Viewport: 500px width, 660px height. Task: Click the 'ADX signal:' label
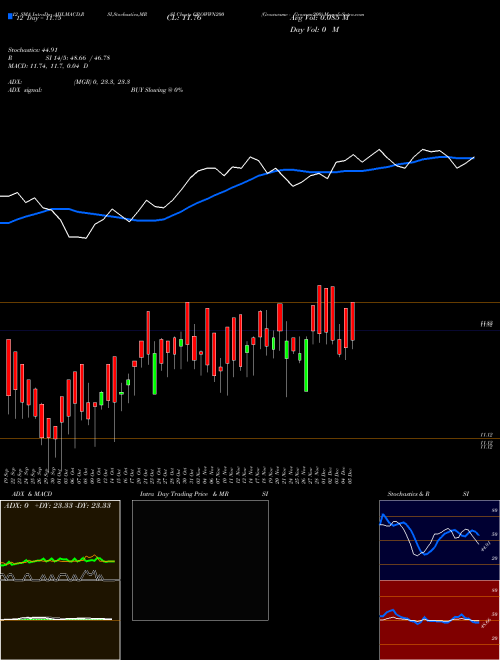[x=24, y=90]
